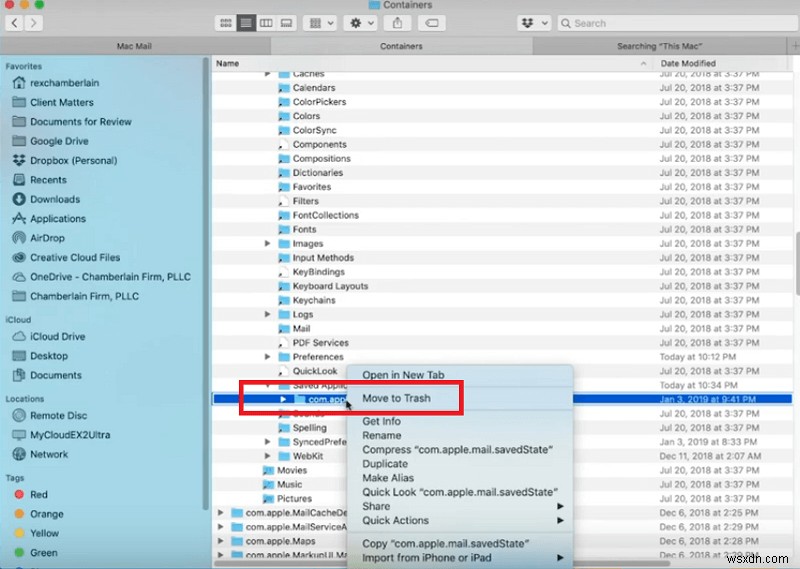
Task: Open Recents in the sidebar
Action: 48,180
